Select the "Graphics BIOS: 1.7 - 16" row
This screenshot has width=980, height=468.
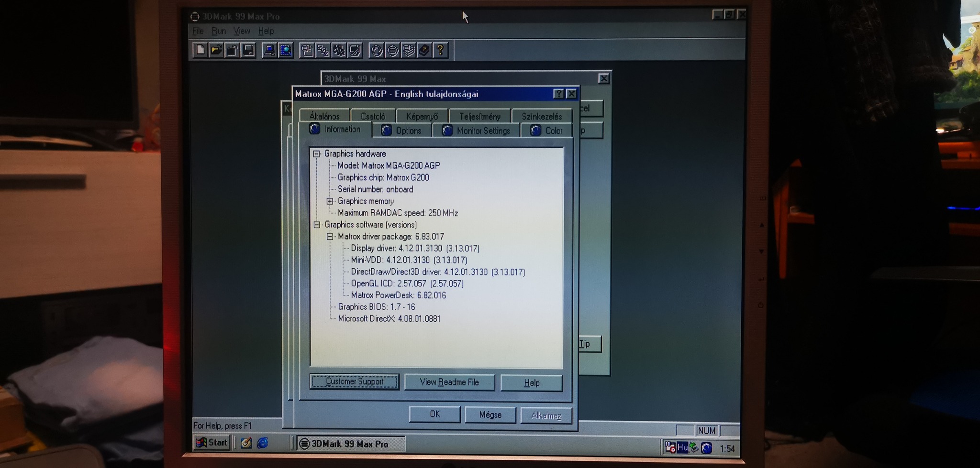(377, 307)
